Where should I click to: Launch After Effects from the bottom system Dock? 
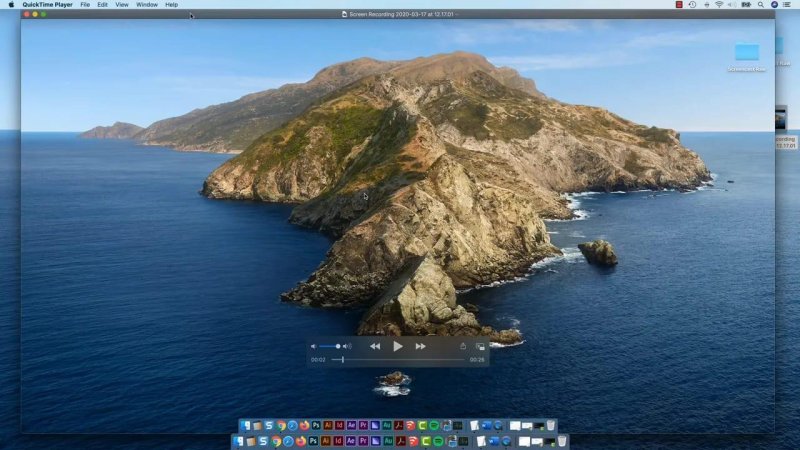351,441
